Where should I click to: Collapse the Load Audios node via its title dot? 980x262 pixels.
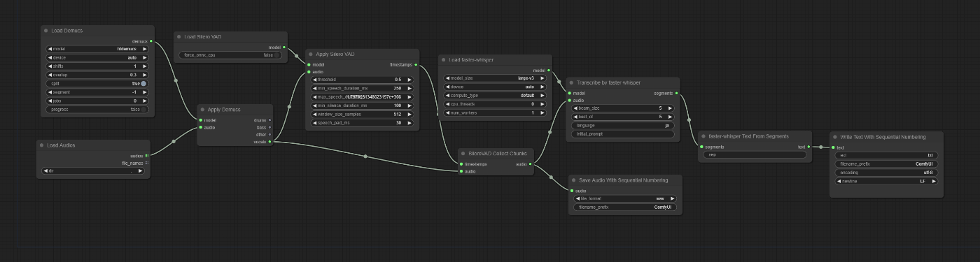[42, 145]
